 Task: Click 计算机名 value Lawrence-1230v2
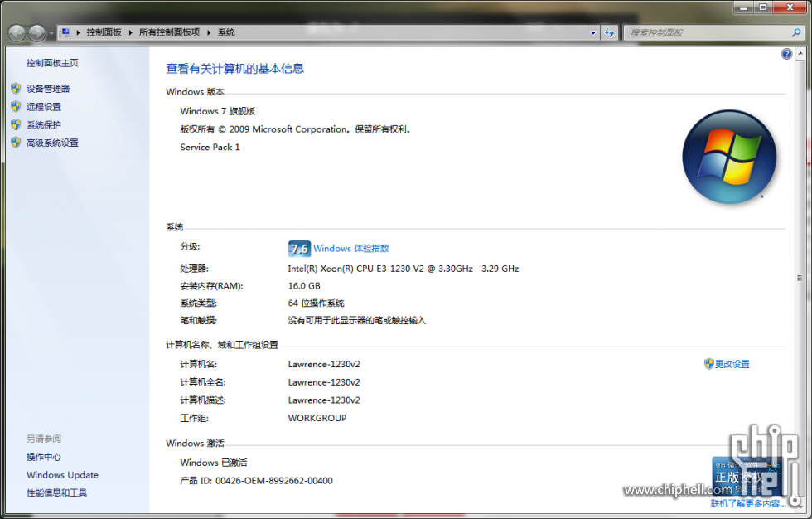pyautogui.click(x=324, y=364)
